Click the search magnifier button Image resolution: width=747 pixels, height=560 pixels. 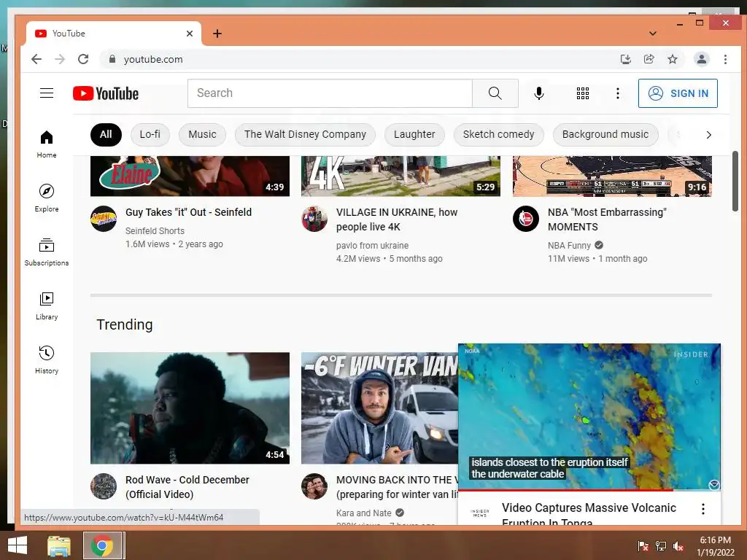coord(495,93)
